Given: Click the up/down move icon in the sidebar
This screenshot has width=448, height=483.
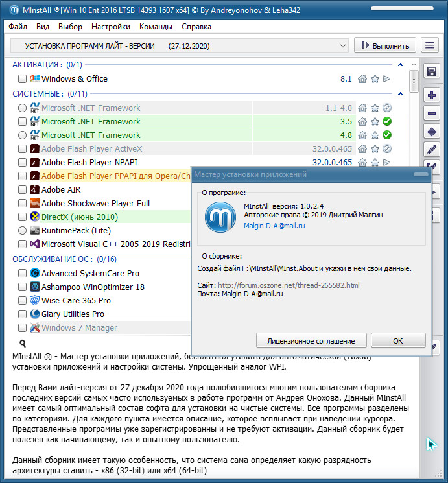Looking at the screenshot, I should coord(431,132).
